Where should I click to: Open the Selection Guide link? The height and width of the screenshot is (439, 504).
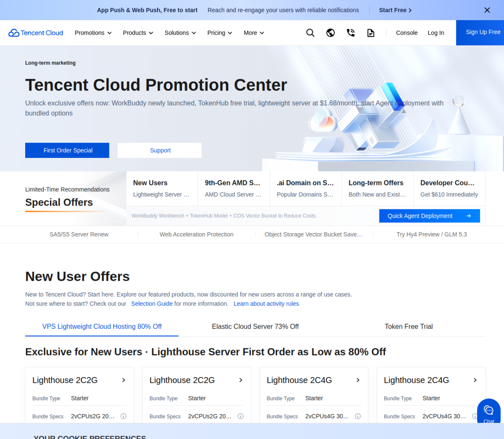coord(152,304)
